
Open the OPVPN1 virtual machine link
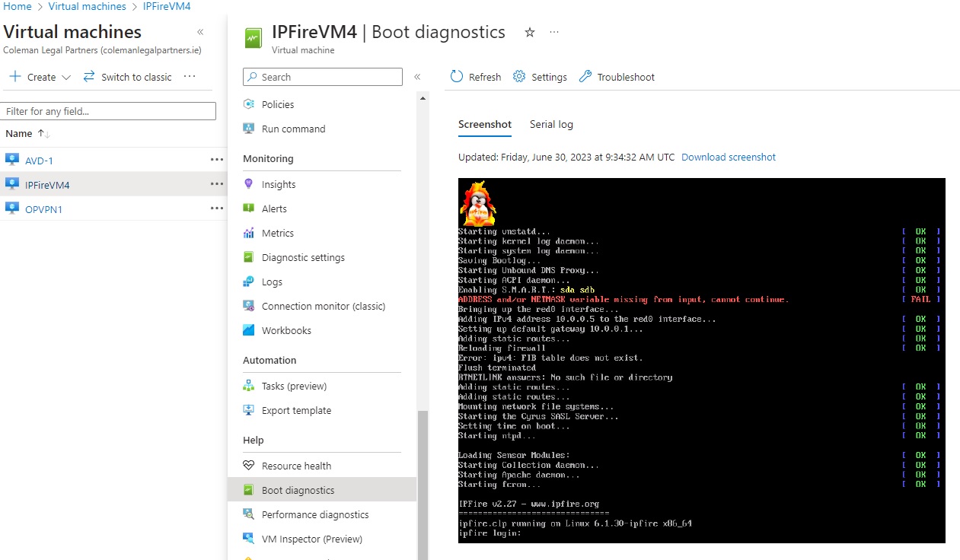click(43, 209)
